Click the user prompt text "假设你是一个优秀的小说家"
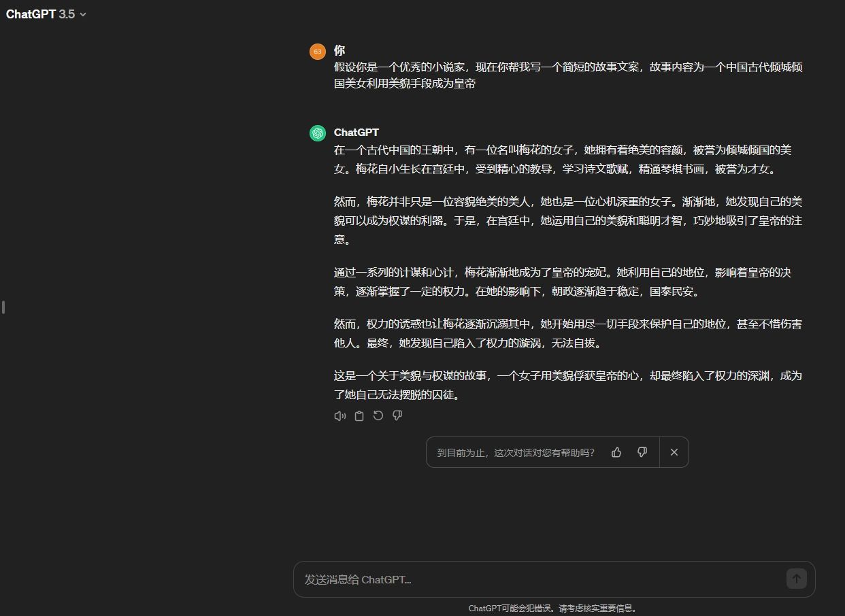845x616 pixels. tap(568, 75)
